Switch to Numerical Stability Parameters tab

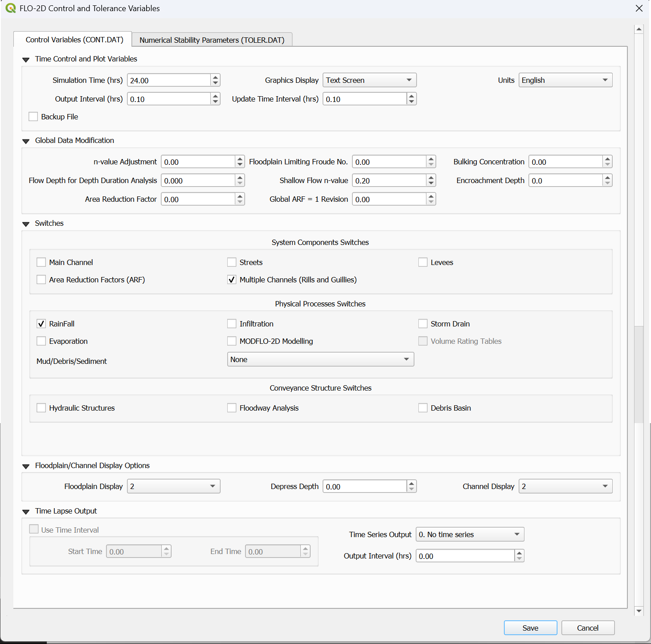pos(212,40)
